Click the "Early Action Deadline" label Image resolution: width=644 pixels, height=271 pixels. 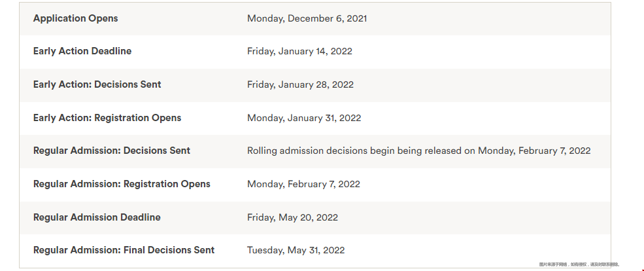point(82,51)
